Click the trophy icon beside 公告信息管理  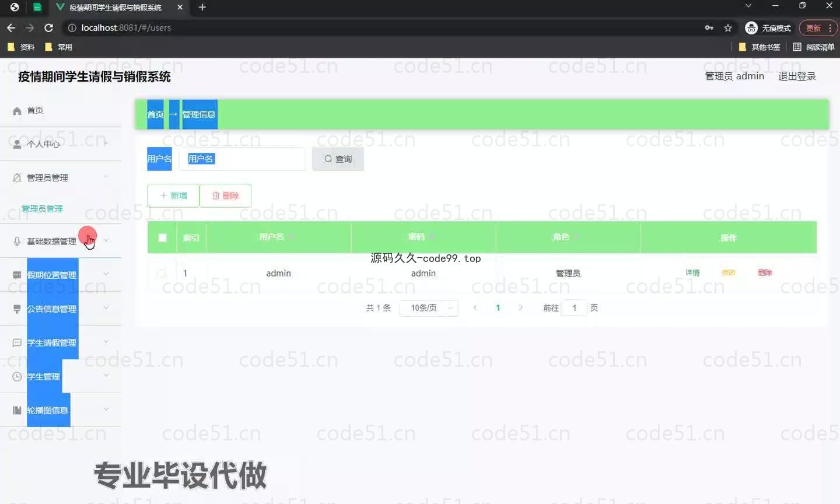pos(17,309)
